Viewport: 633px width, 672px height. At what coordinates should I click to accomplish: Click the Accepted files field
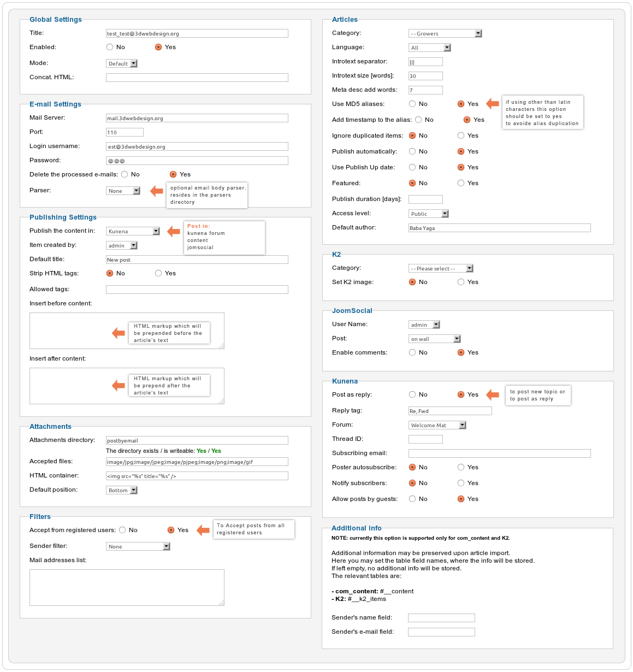(x=197, y=462)
